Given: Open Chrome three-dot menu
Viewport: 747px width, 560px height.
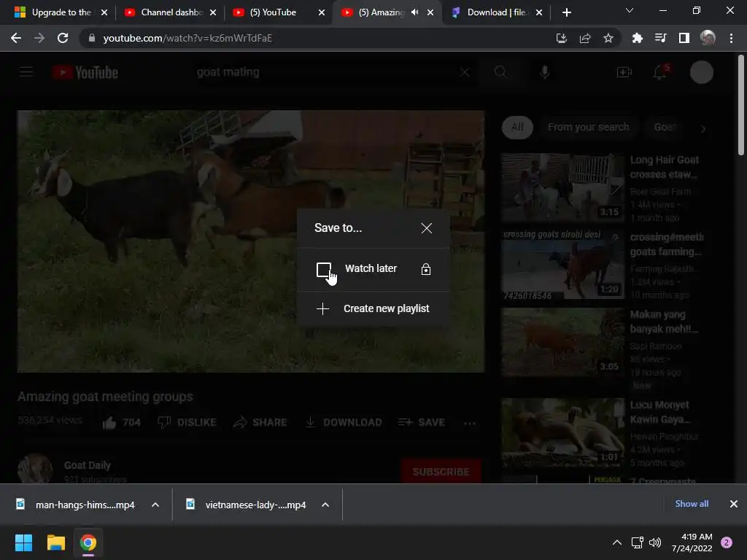Looking at the screenshot, I should [x=731, y=38].
